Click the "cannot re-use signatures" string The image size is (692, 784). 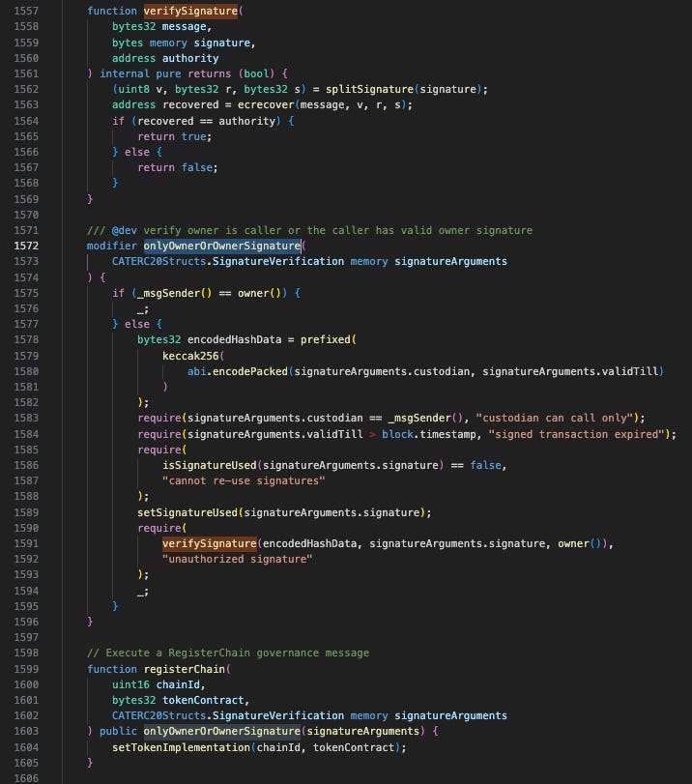pos(244,480)
